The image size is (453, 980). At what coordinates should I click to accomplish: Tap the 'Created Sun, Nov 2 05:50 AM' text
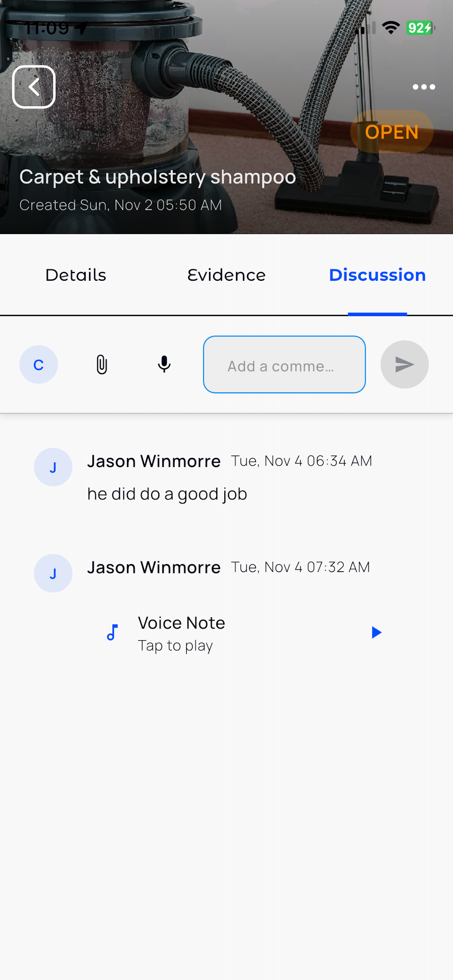click(120, 205)
